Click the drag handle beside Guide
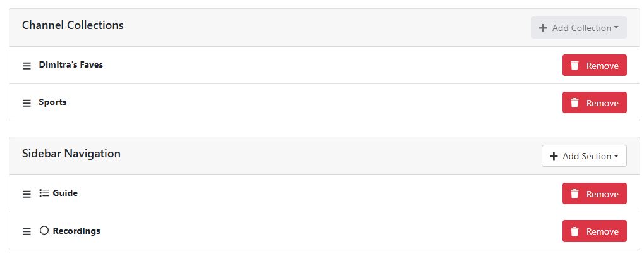Screen dimensions: 644x256 point(27,194)
